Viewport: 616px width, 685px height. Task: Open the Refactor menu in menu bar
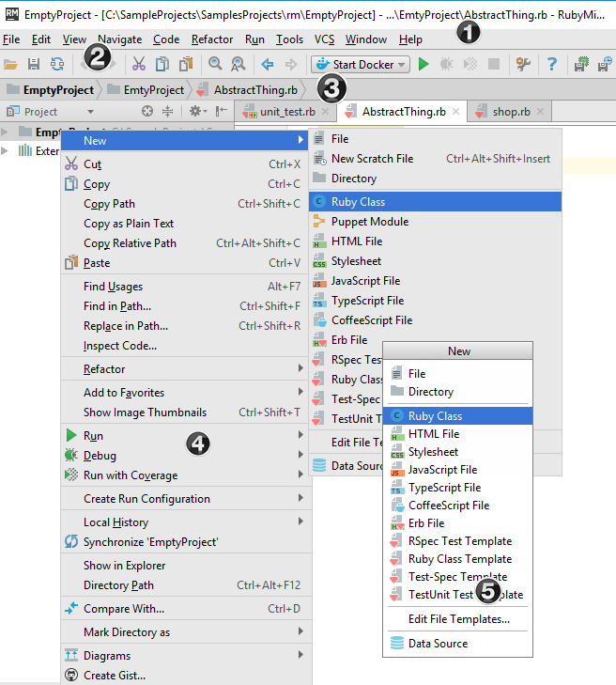[212, 39]
